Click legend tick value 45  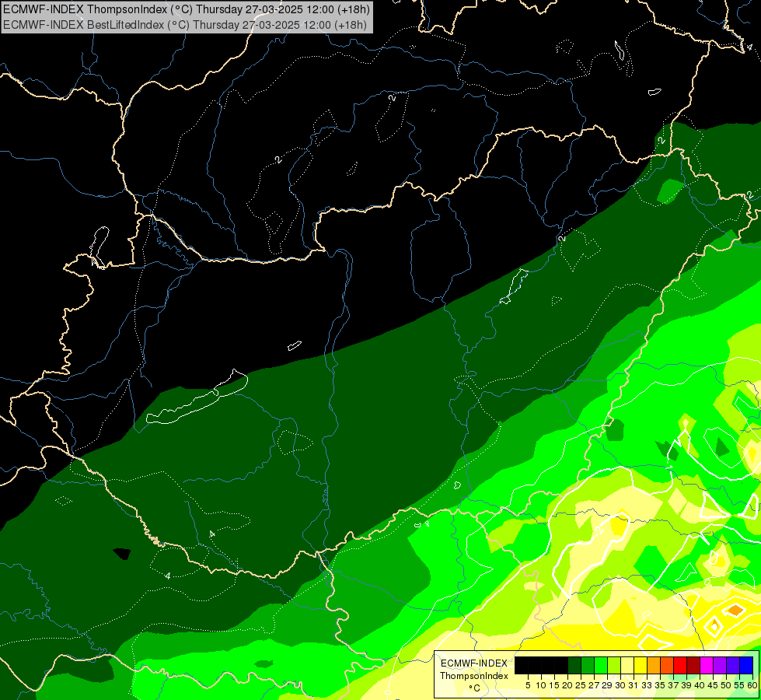point(714,685)
